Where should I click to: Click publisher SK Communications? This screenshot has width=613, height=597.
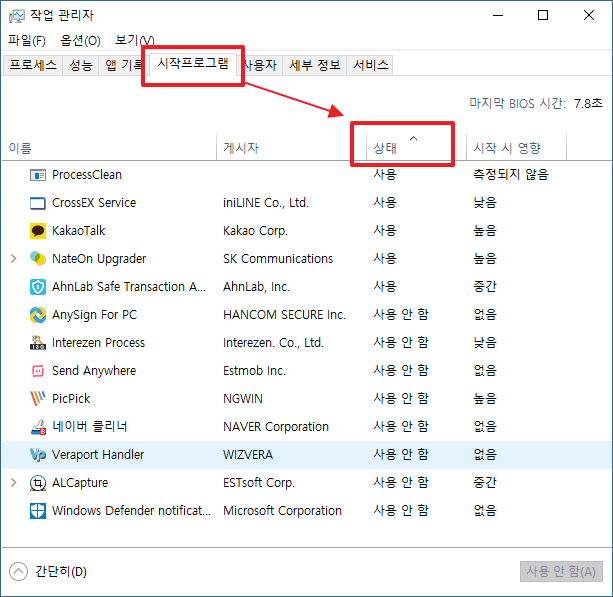[278, 259]
